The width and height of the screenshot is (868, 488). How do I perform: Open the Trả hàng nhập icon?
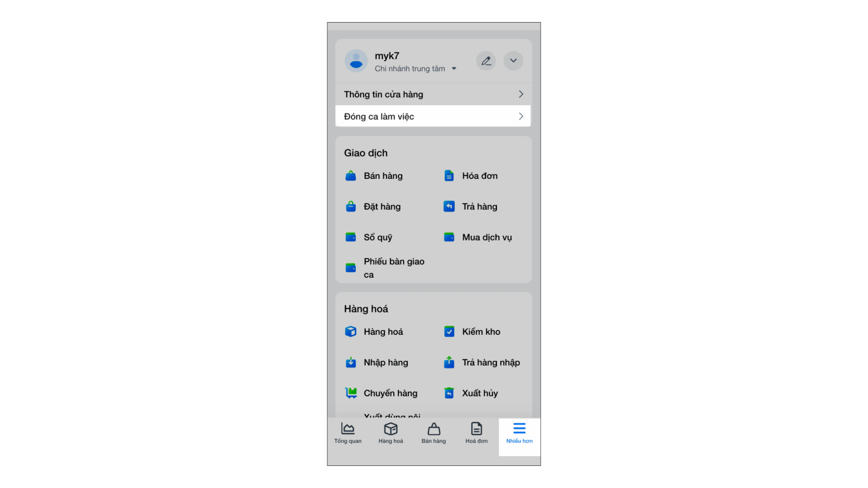[449, 362]
